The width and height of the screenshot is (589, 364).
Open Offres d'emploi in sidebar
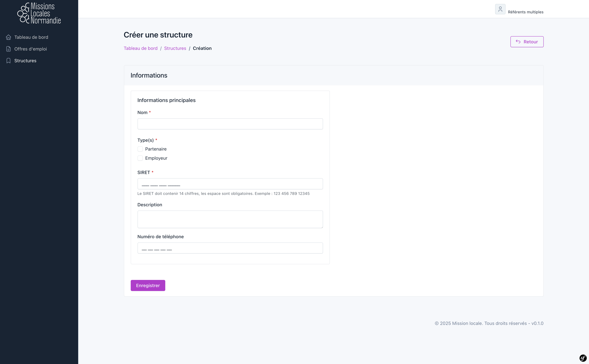[31, 49]
